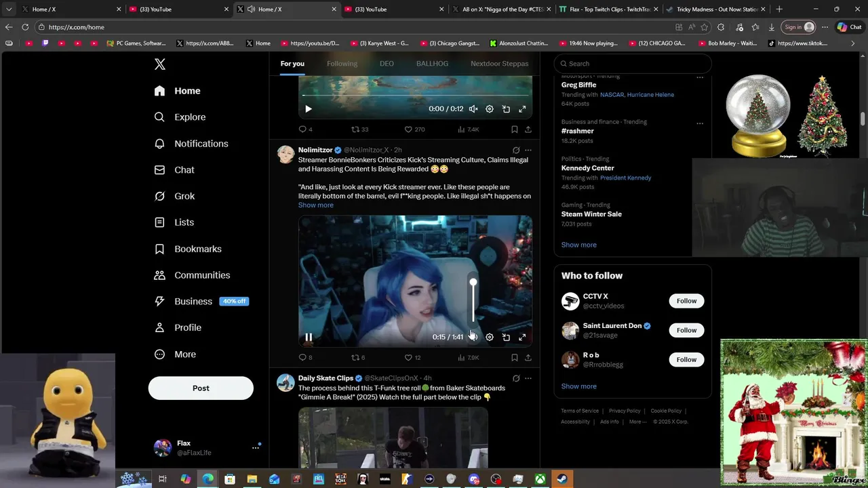Open footer More dropdown

[637, 422]
